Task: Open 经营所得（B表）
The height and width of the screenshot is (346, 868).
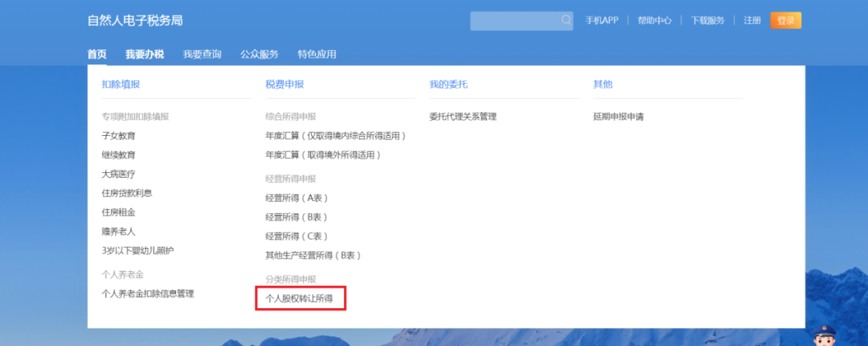Action: [x=297, y=216]
